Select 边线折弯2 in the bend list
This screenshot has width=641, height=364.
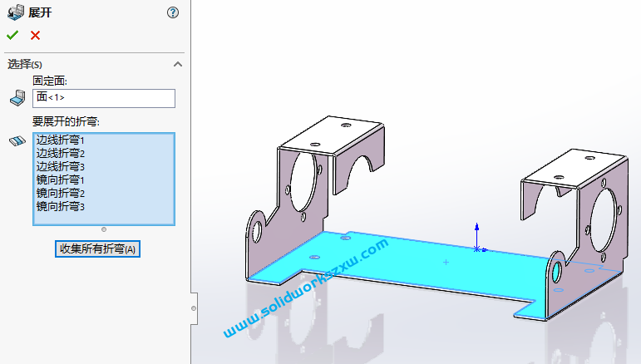61,154
